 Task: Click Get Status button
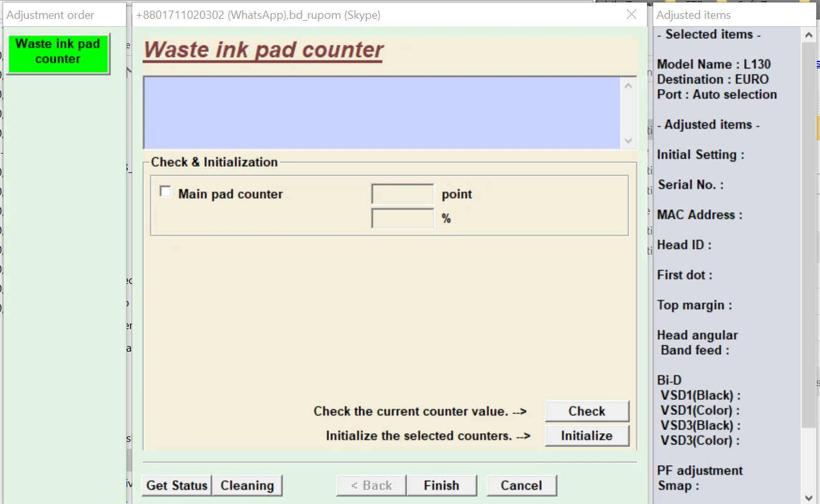click(x=177, y=485)
